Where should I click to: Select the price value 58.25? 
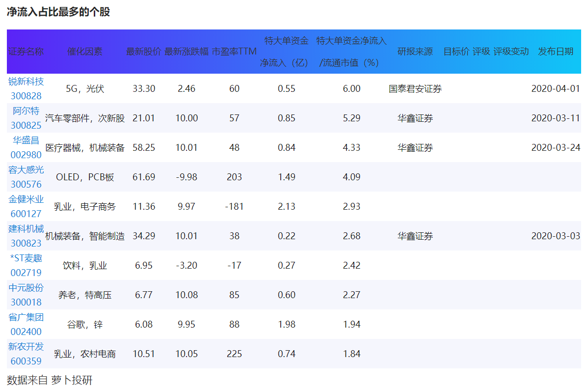144,147
